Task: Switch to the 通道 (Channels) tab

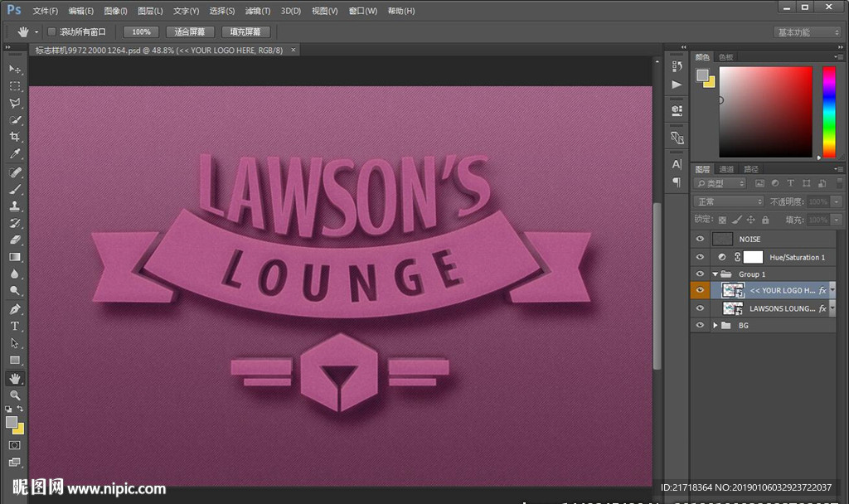Action: pos(726,169)
